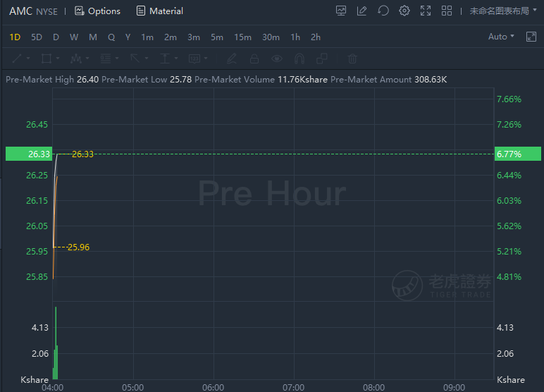Click the 6.77% percent change tag
The image size is (544, 392).
(x=518, y=154)
